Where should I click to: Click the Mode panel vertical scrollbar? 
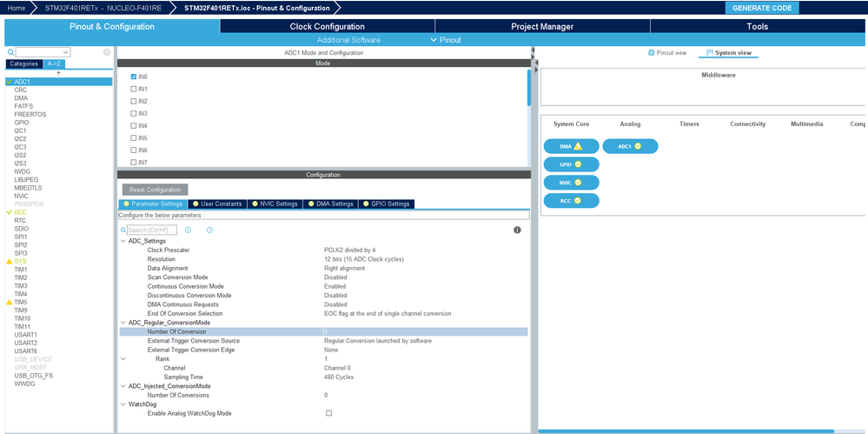click(x=528, y=88)
